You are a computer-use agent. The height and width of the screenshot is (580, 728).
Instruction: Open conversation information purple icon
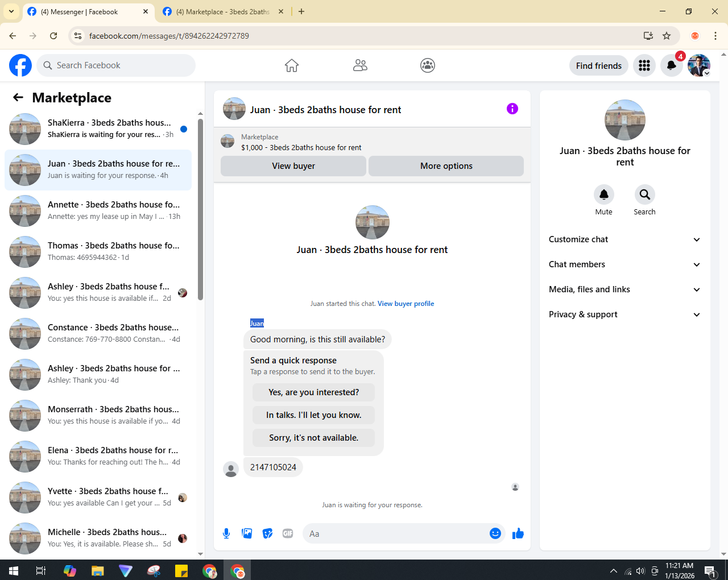(512, 109)
